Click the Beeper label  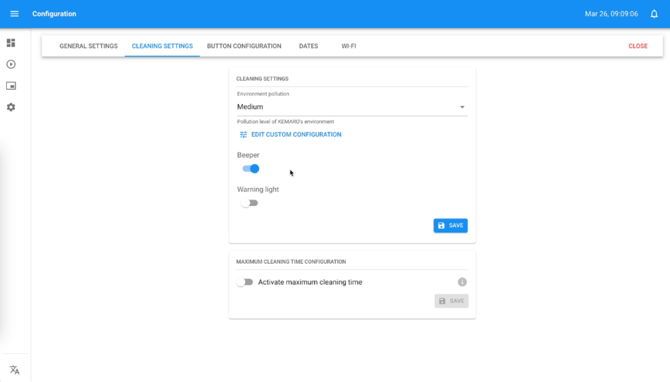[x=248, y=155]
